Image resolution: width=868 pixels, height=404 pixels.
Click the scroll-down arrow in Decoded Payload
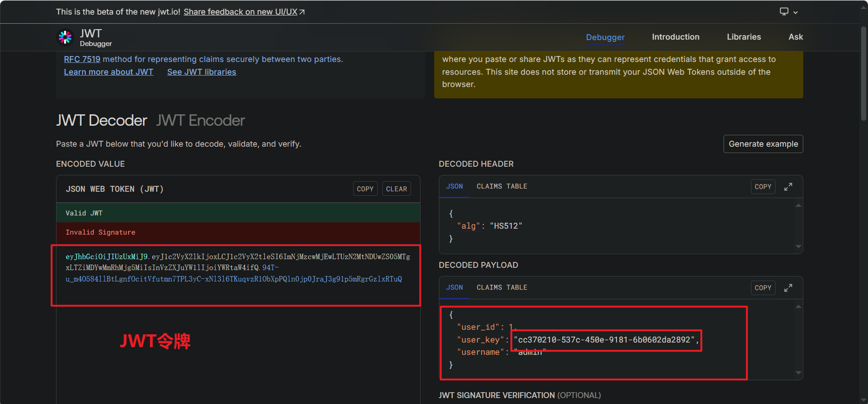pos(798,373)
